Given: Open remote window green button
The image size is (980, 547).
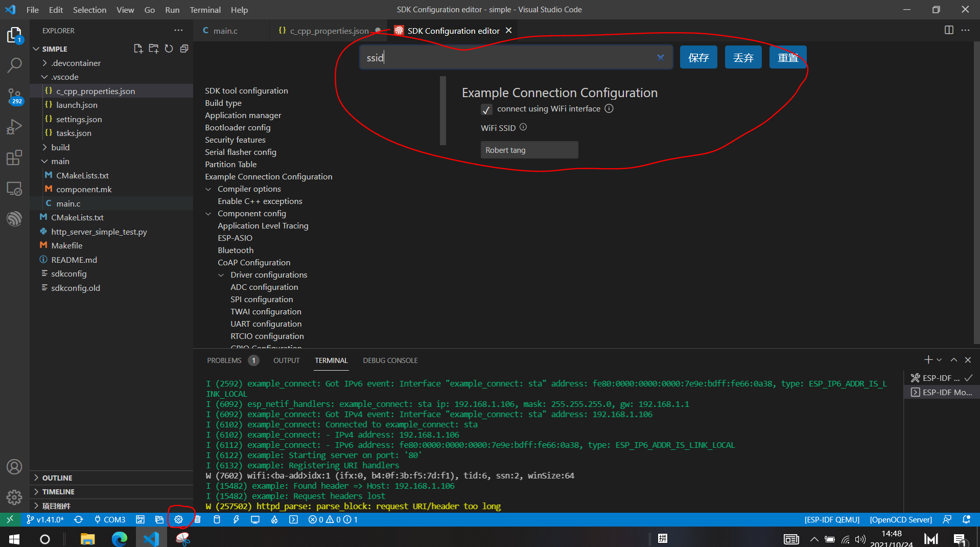Looking at the screenshot, I should pos(10,519).
